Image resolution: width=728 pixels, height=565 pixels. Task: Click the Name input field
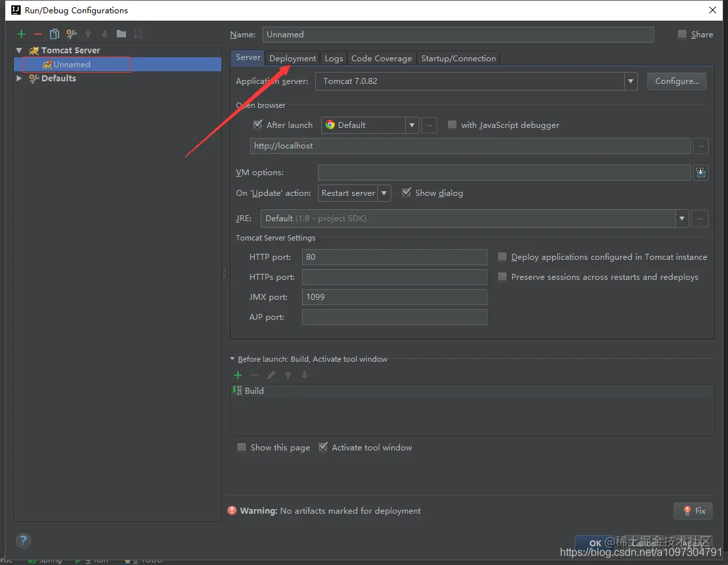tap(458, 35)
